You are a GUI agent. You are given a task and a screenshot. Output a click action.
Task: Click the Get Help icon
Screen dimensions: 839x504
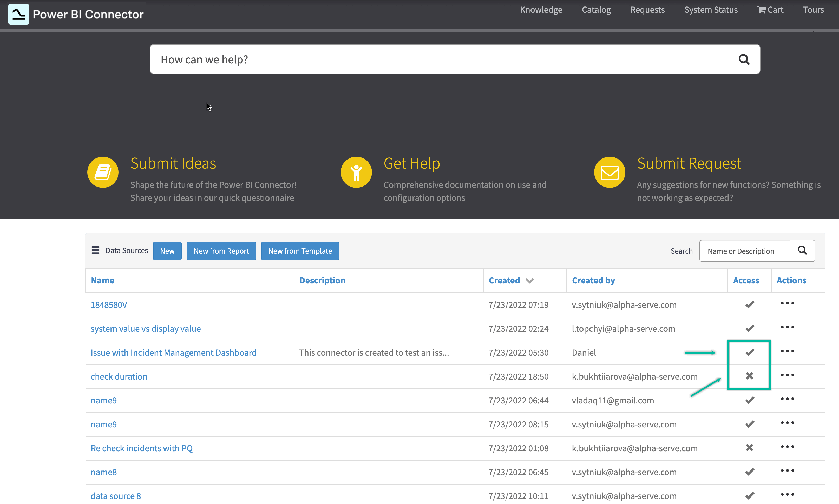click(x=356, y=172)
